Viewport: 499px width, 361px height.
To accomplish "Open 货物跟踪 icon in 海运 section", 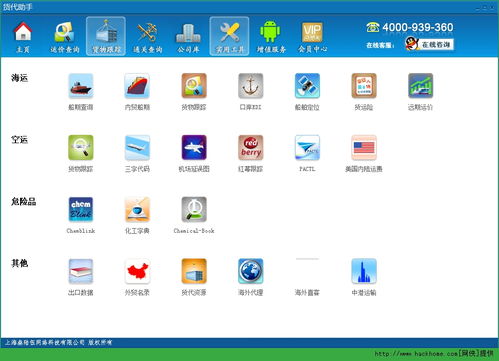I will pos(194,86).
